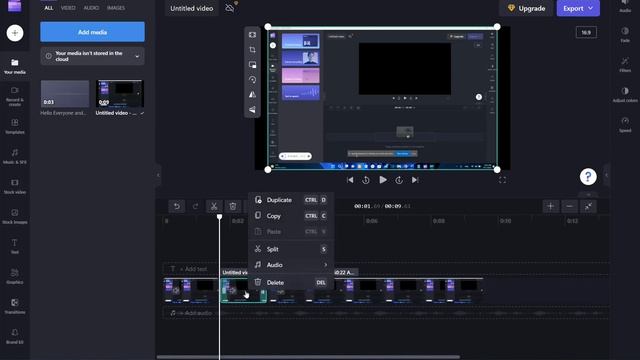The width and height of the screenshot is (640, 360).
Task: Click the Upgrade button
Action: [526, 8]
